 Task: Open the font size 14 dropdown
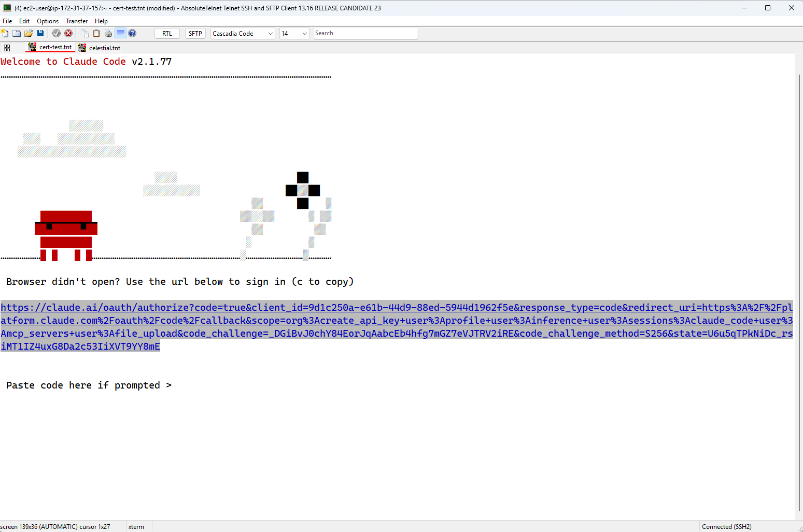point(294,33)
